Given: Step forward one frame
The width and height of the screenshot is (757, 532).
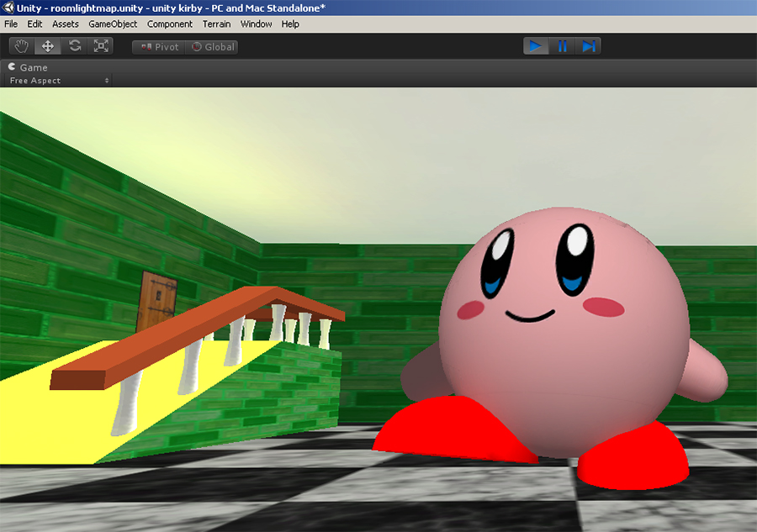Looking at the screenshot, I should pyautogui.click(x=588, y=46).
